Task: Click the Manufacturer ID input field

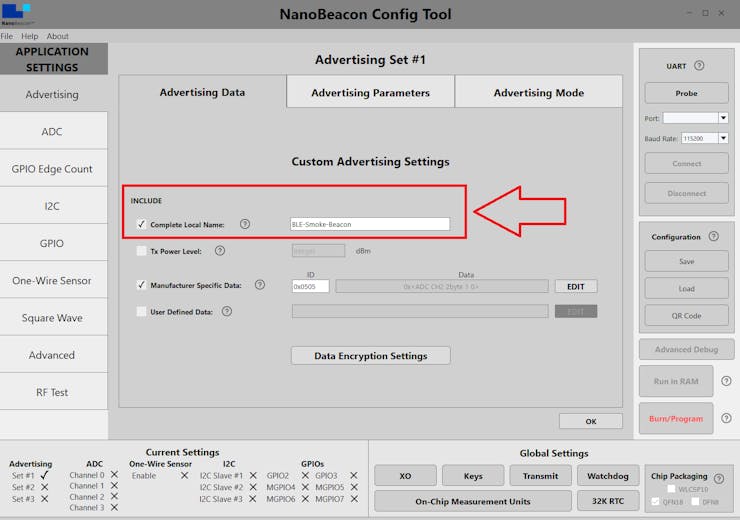Action: (x=311, y=286)
